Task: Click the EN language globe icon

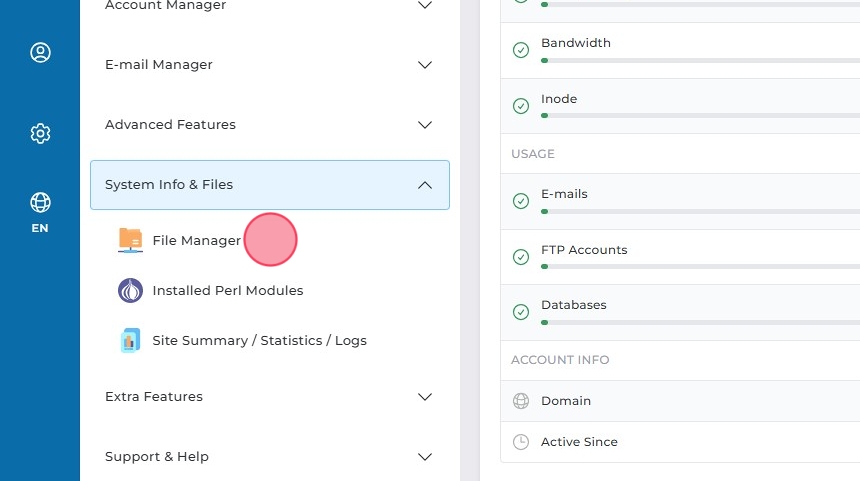Action: (x=40, y=204)
